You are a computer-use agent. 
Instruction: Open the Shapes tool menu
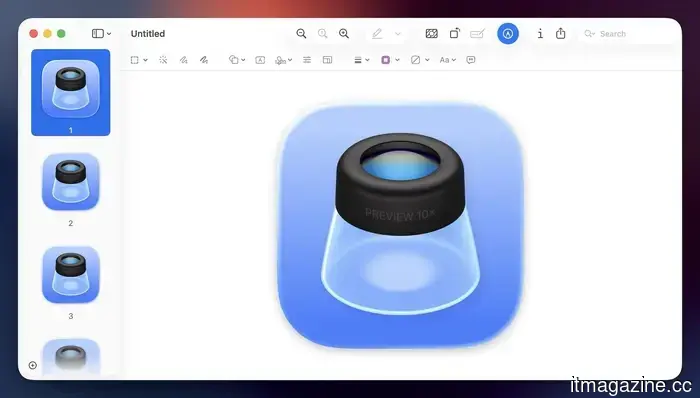tap(237, 60)
